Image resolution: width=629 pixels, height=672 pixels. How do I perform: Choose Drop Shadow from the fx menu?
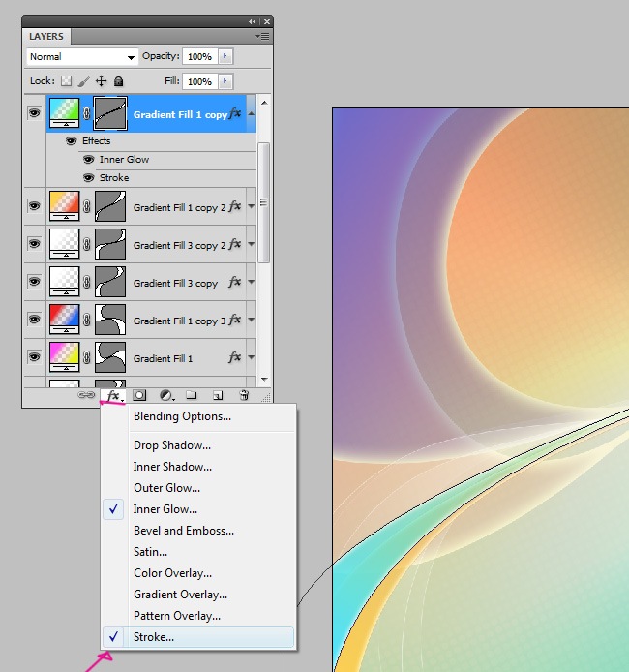(x=172, y=445)
